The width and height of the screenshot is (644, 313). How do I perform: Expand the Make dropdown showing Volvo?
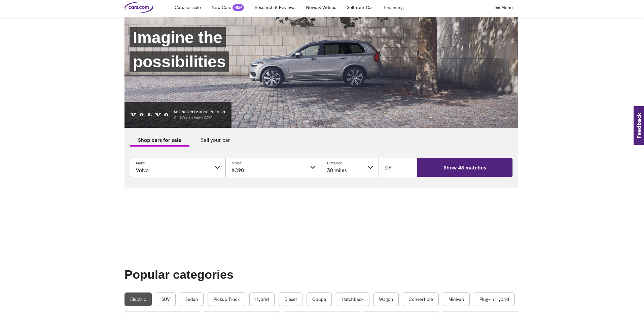[x=178, y=167]
